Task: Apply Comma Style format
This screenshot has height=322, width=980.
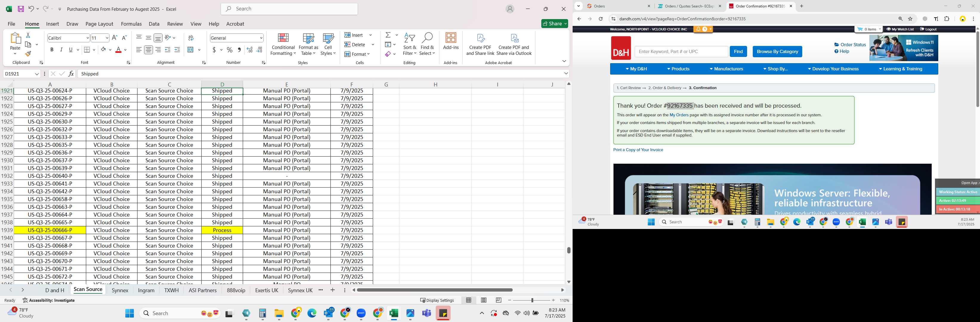Action: [239, 50]
